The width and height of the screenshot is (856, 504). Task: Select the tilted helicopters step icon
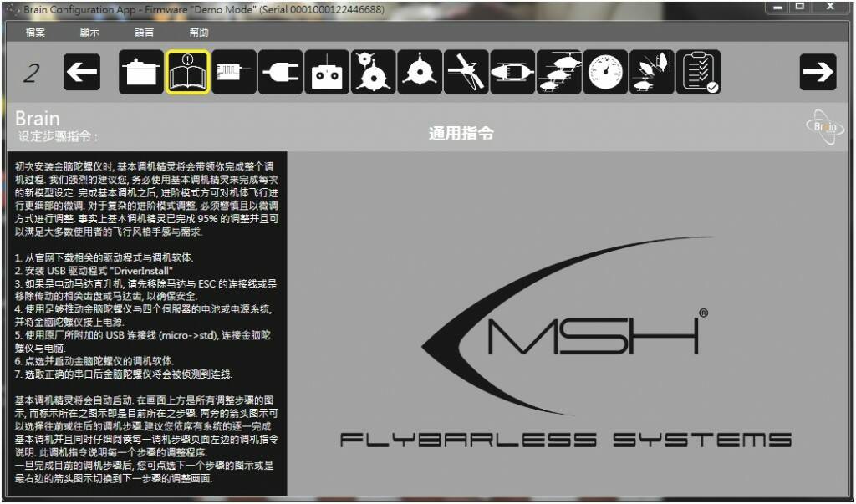[x=652, y=72]
